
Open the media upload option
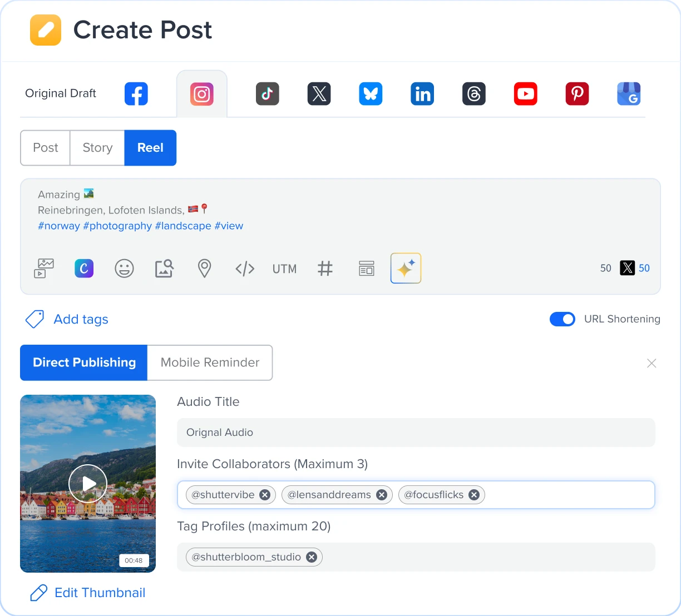[x=43, y=269]
